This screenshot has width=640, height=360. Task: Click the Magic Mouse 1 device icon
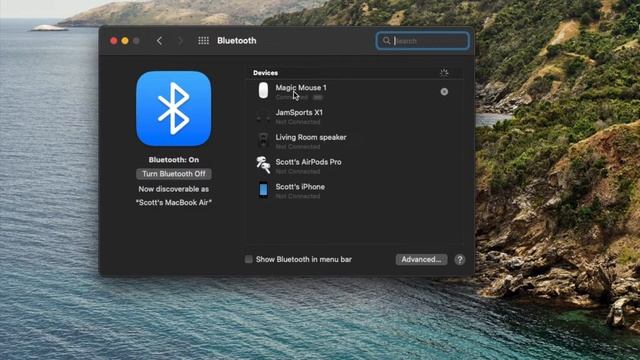point(263,91)
